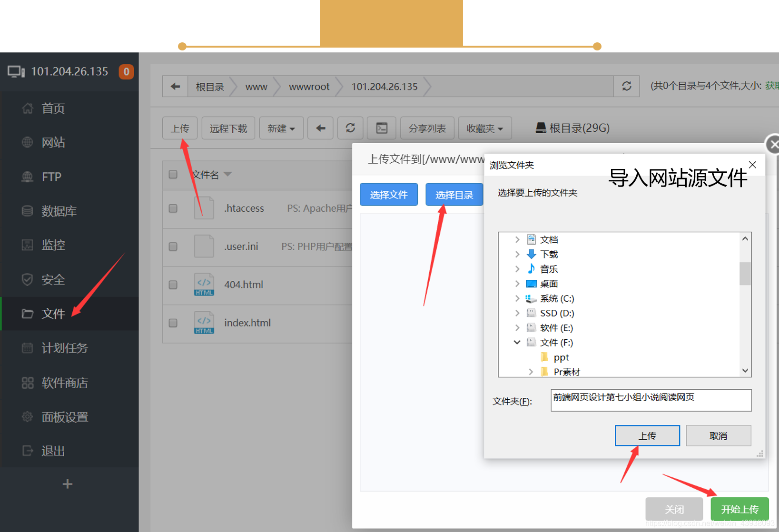Navigate to www breadcrumb
Screen dimensions: 779x532
(x=256, y=87)
